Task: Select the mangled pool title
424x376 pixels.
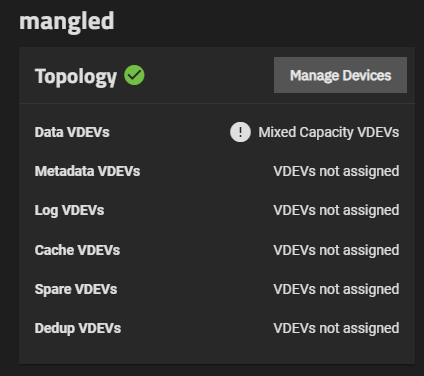Action: pos(67,21)
